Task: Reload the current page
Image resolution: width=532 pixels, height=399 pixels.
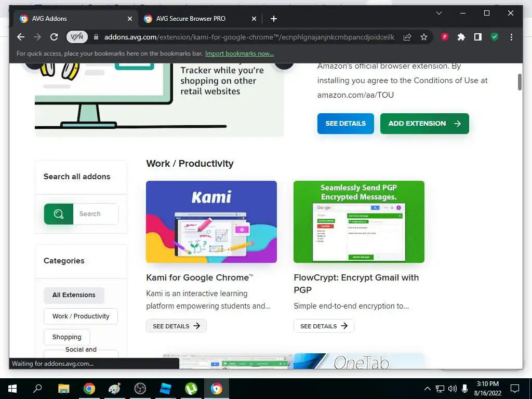Action: pos(54,37)
